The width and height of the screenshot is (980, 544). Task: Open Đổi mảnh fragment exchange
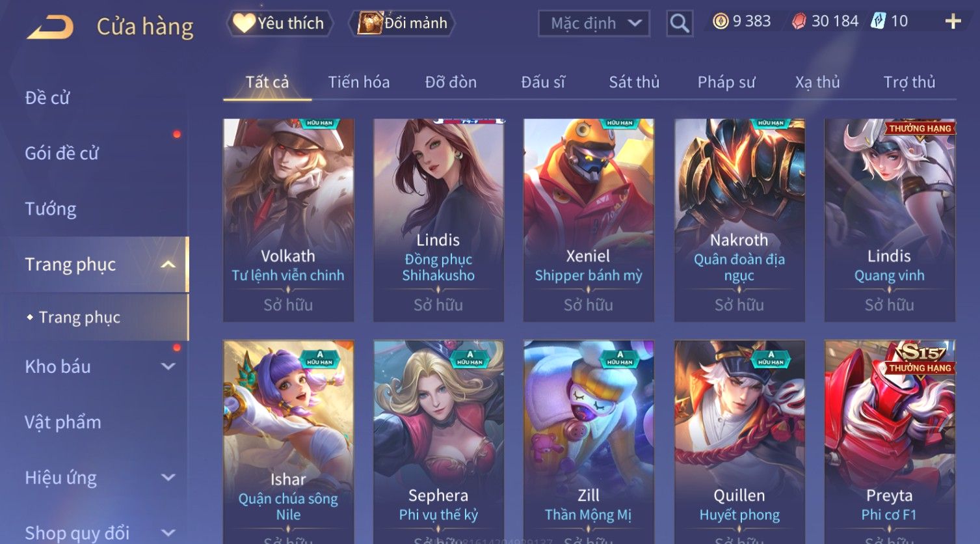click(x=403, y=23)
